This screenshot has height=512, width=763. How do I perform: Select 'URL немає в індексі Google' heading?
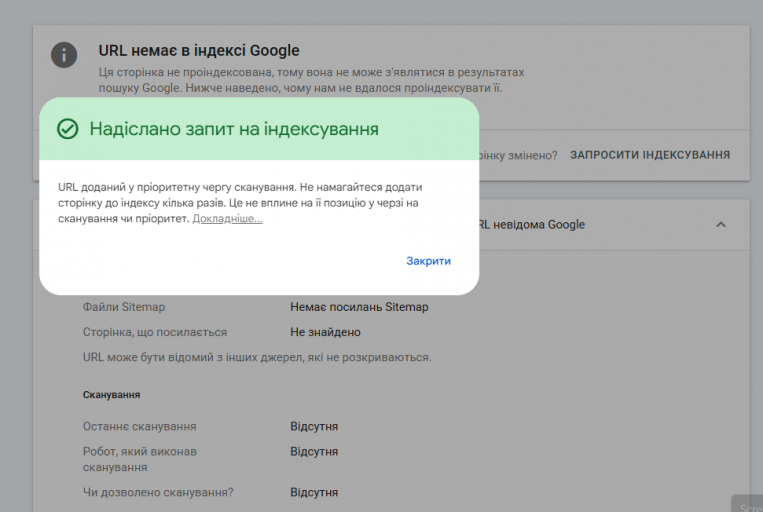(199, 51)
